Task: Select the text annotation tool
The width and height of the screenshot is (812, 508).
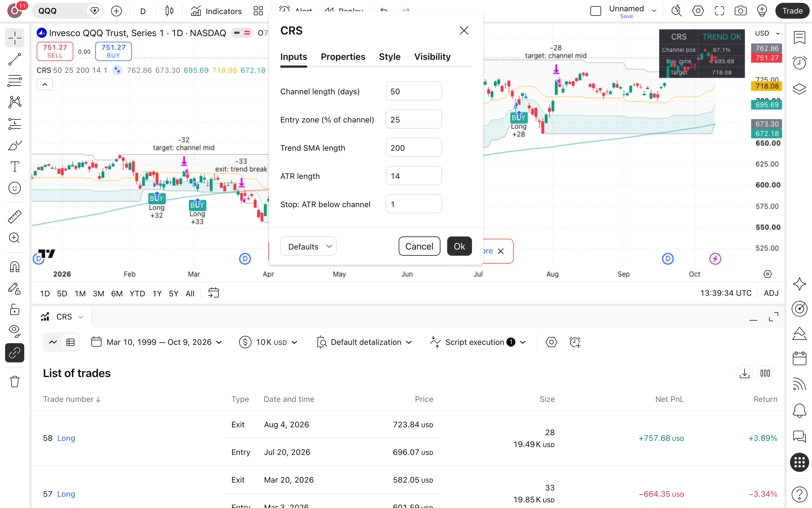Action: [x=14, y=166]
